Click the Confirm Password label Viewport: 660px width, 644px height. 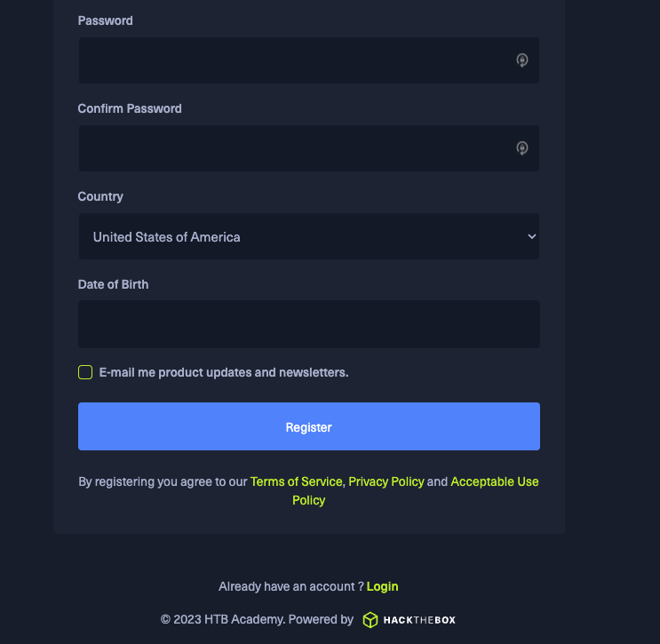[130, 108]
